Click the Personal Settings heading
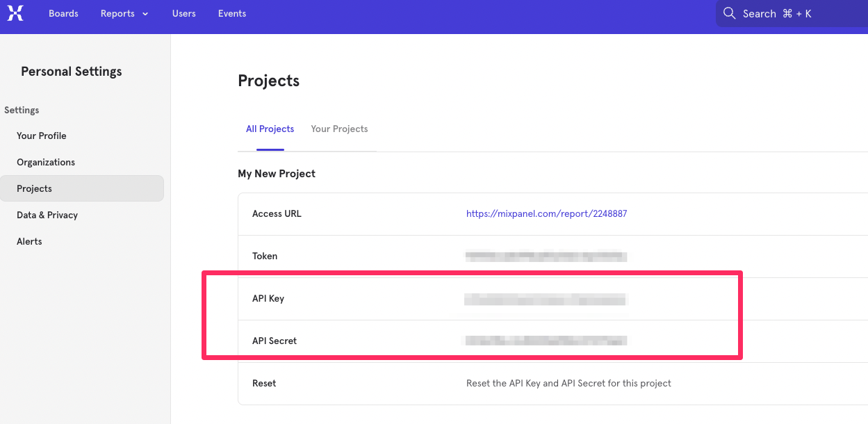868x424 pixels. point(72,72)
